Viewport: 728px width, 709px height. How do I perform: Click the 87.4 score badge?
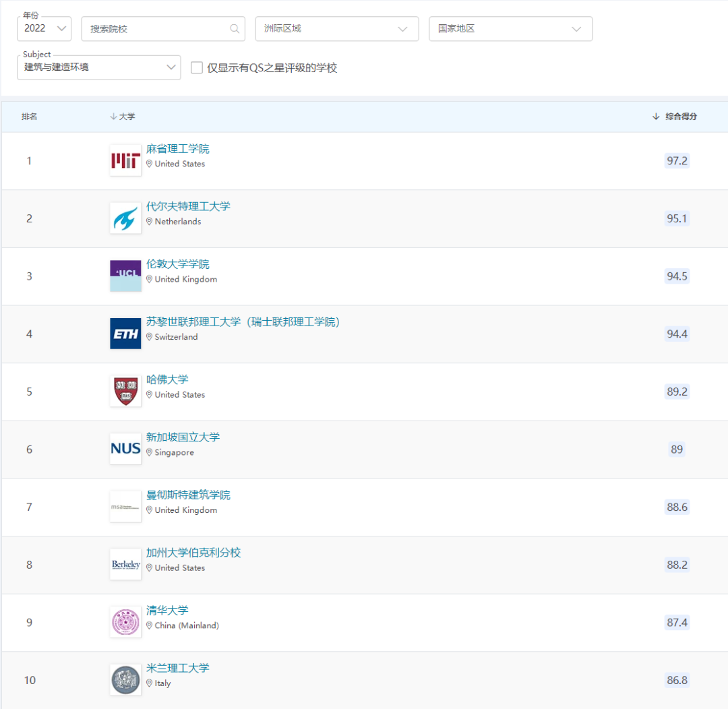[x=677, y=623]
